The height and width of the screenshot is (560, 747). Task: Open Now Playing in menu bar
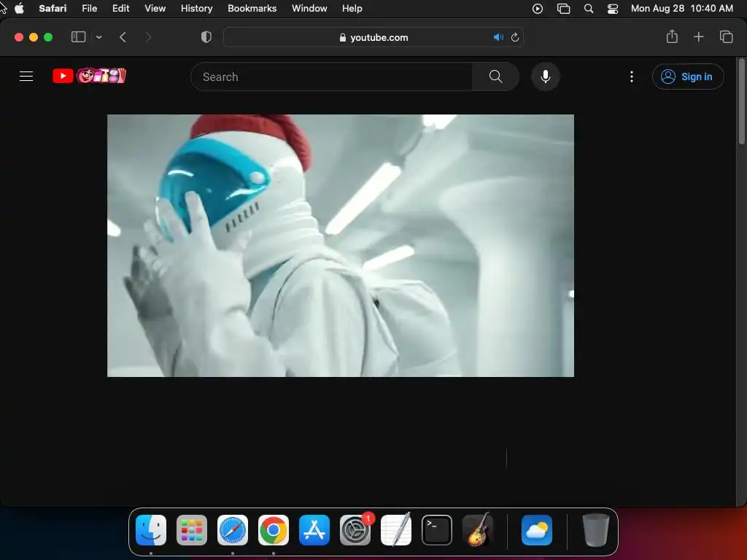coord(538,9)
